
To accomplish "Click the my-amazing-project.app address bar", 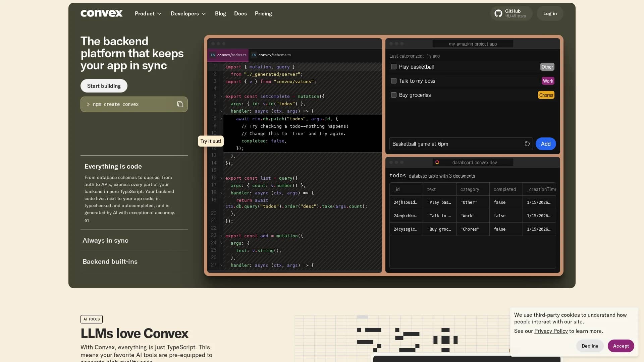I will 473,44.
